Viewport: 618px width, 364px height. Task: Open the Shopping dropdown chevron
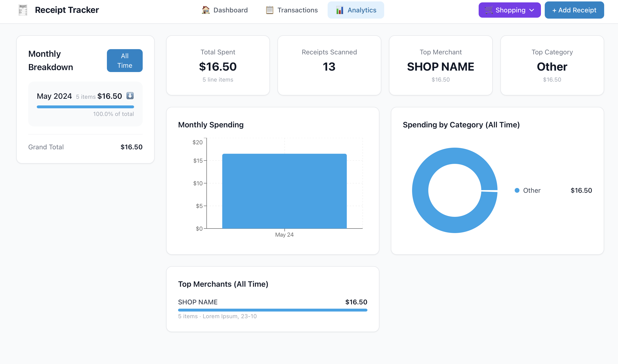coord(532,10)
